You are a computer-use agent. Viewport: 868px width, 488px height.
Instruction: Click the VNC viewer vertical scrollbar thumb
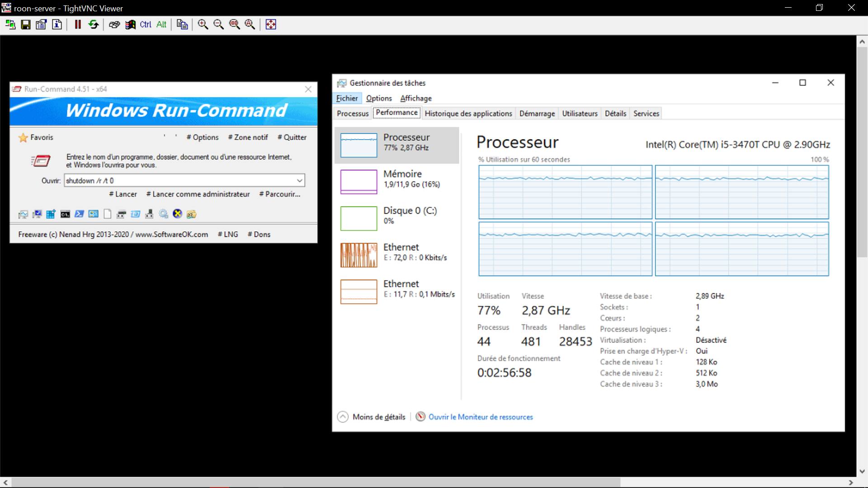coord(862,152)
